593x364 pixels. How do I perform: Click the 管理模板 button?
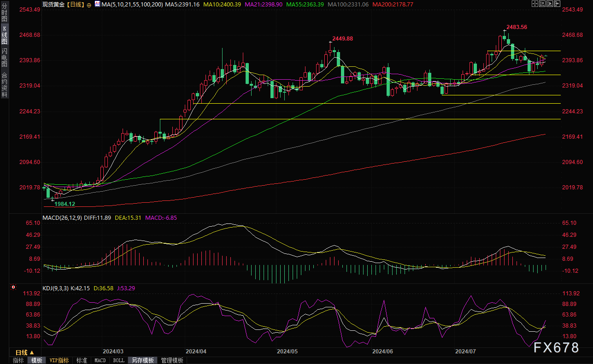(x=172, y=360)
